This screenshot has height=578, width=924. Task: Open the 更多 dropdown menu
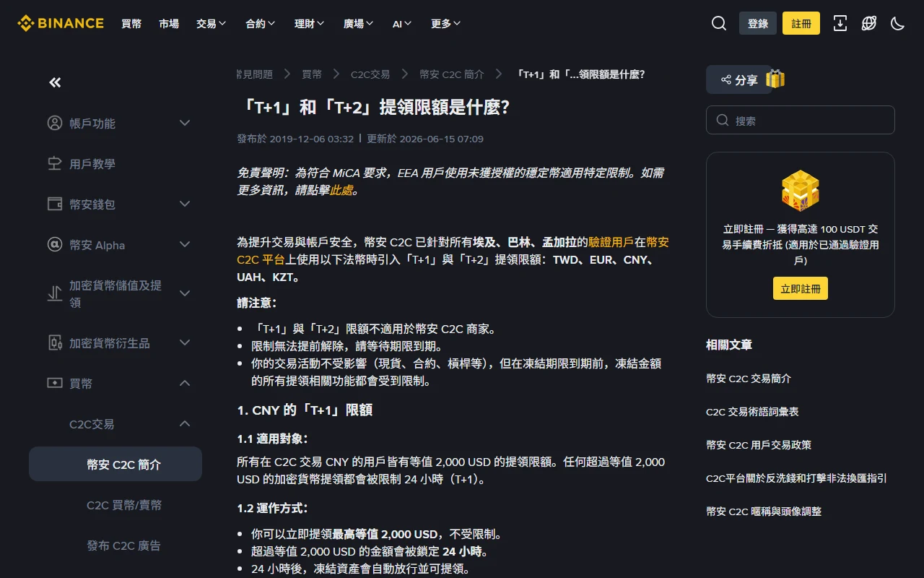click(x=446, y=23)
